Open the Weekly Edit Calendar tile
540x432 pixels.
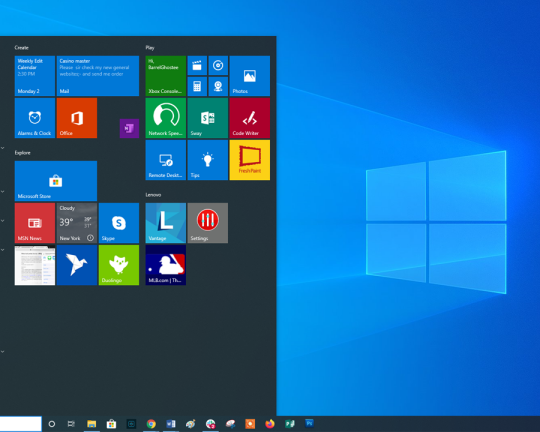click(x=35, y=76)
